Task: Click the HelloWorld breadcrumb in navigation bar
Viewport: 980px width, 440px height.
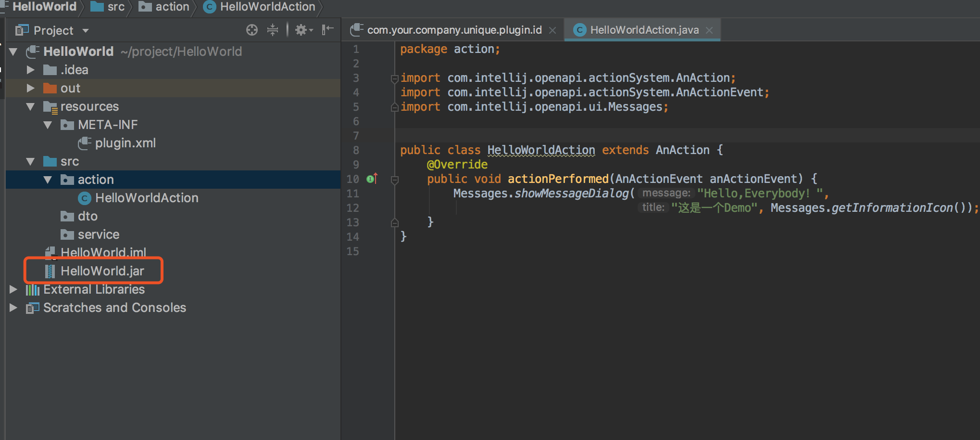Action: (44, 7)
